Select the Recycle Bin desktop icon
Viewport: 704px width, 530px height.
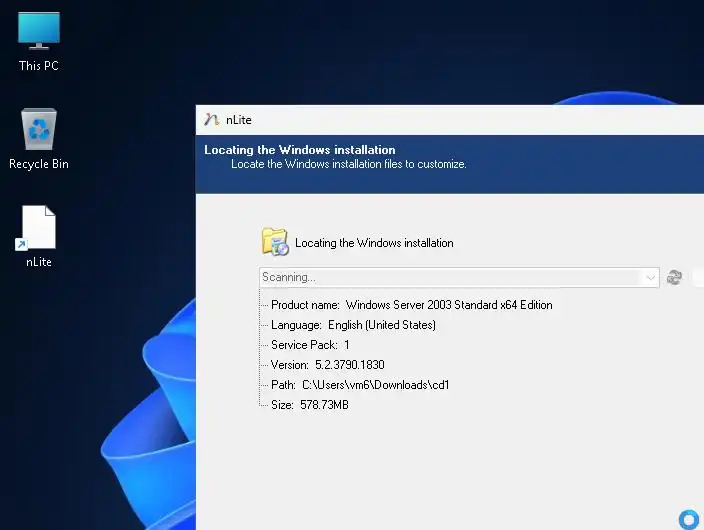(39, 139)
